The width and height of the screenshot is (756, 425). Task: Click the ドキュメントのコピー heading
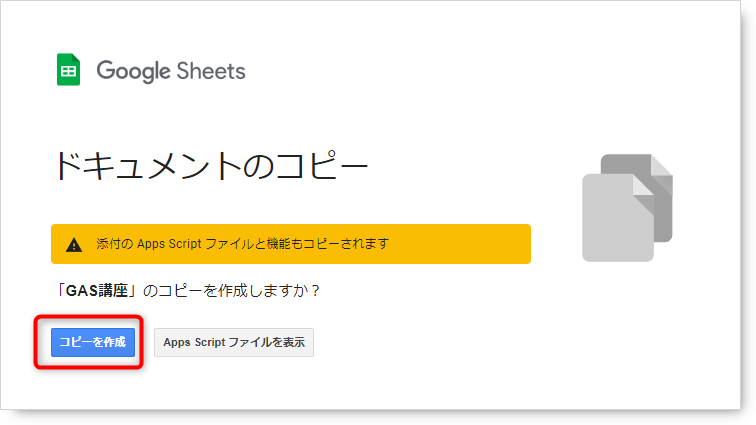[x=211, y=165]
